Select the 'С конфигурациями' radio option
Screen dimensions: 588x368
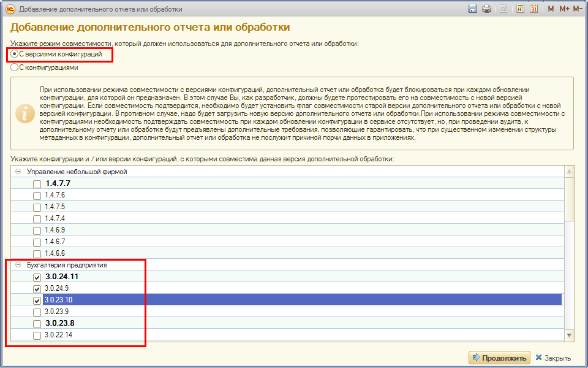tap(15, 67)
